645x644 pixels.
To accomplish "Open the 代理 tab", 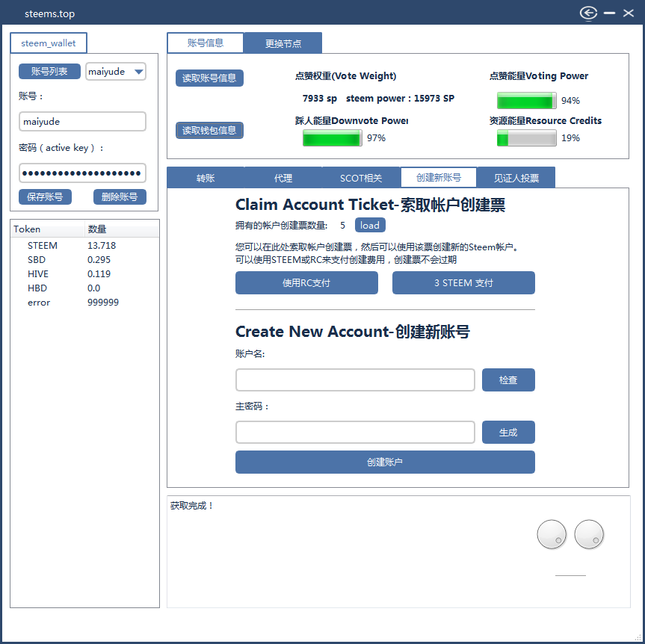I will click(x=283, y=178).
